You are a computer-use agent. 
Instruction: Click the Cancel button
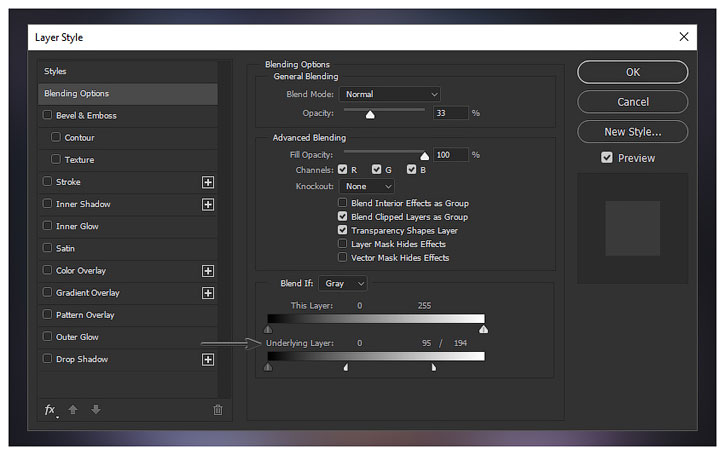633,102
